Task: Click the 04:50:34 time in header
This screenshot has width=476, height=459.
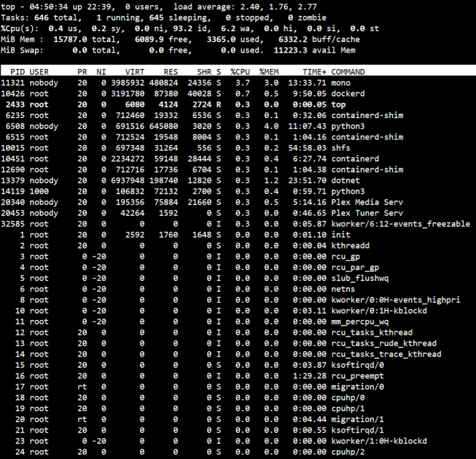Action: tap(48, 7)
